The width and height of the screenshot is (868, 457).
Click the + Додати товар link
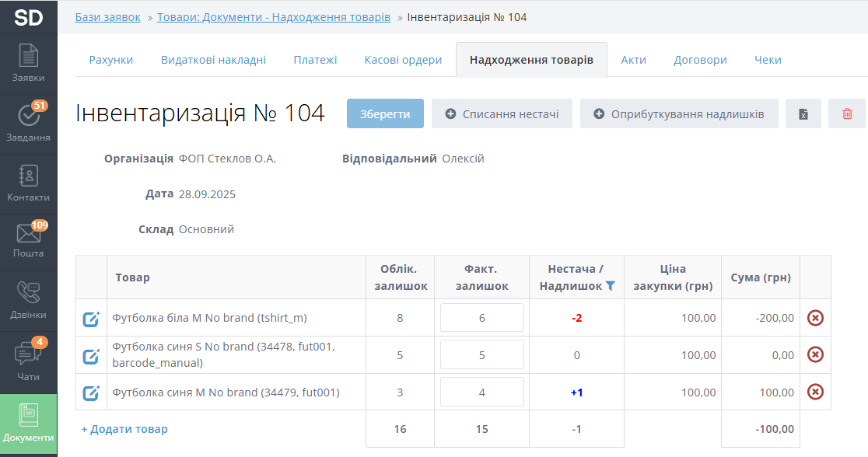tap(124, 429)
